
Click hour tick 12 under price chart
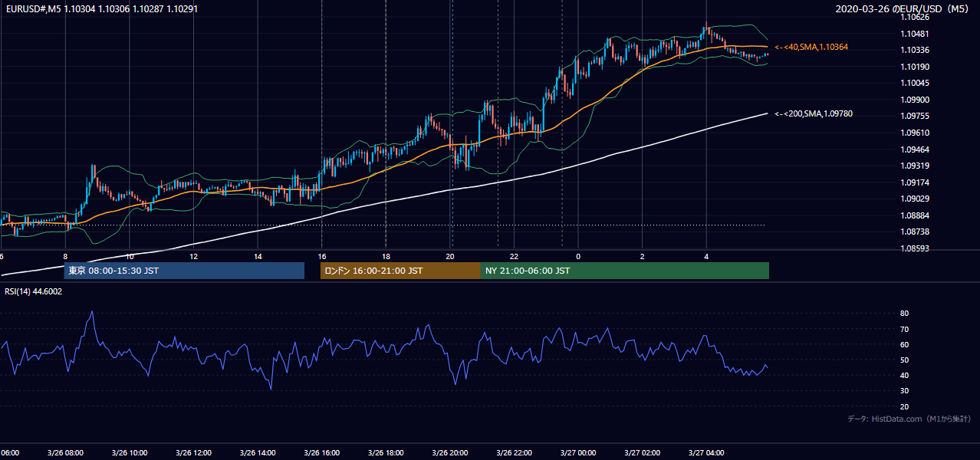[x=194, y=256]
